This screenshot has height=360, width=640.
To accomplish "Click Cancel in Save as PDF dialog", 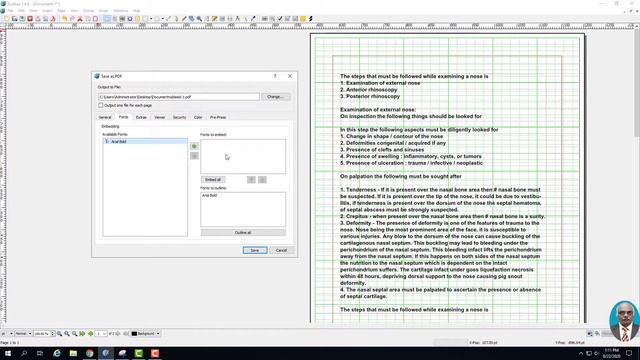I will [281, 250].
